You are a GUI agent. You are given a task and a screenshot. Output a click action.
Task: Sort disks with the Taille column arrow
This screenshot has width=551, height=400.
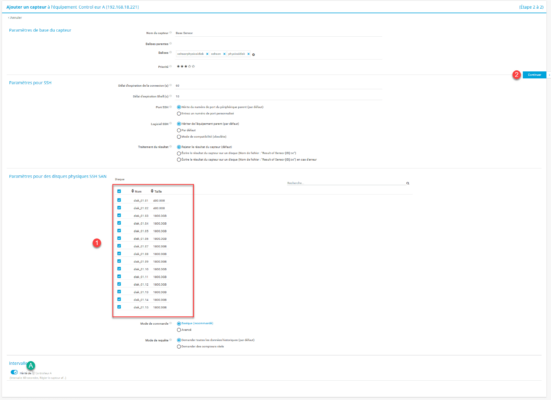point(152,191)
